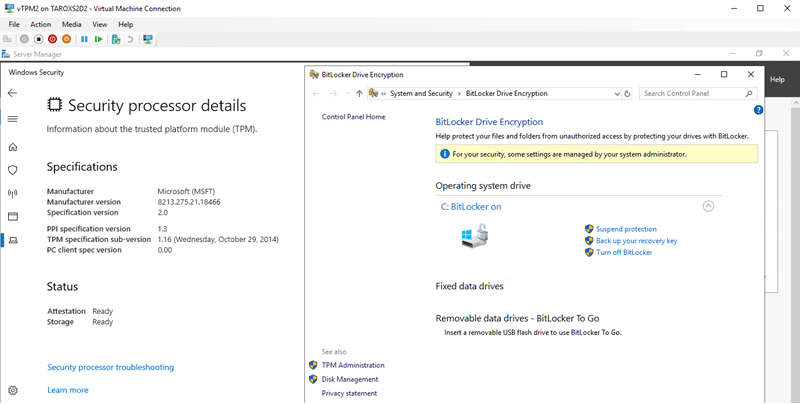The height and width of the screenshot is (404, 800).
Task: Open Device security laptop icon
Action: coord(13,240)
